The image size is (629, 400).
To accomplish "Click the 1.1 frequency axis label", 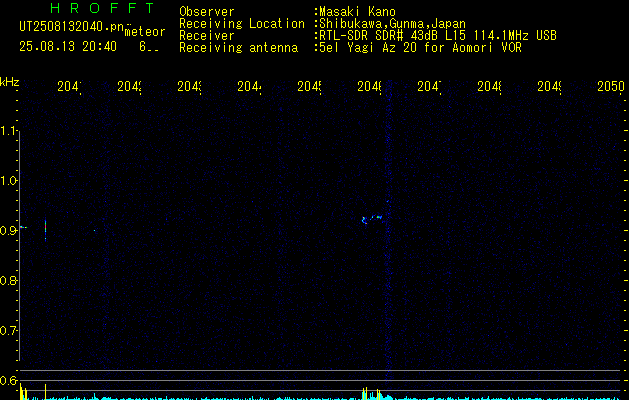I will 9,131.
